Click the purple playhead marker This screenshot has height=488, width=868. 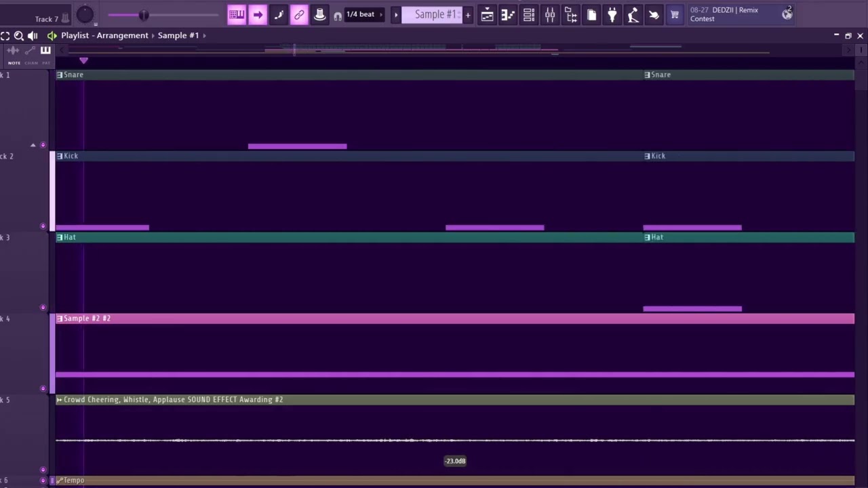83,60
